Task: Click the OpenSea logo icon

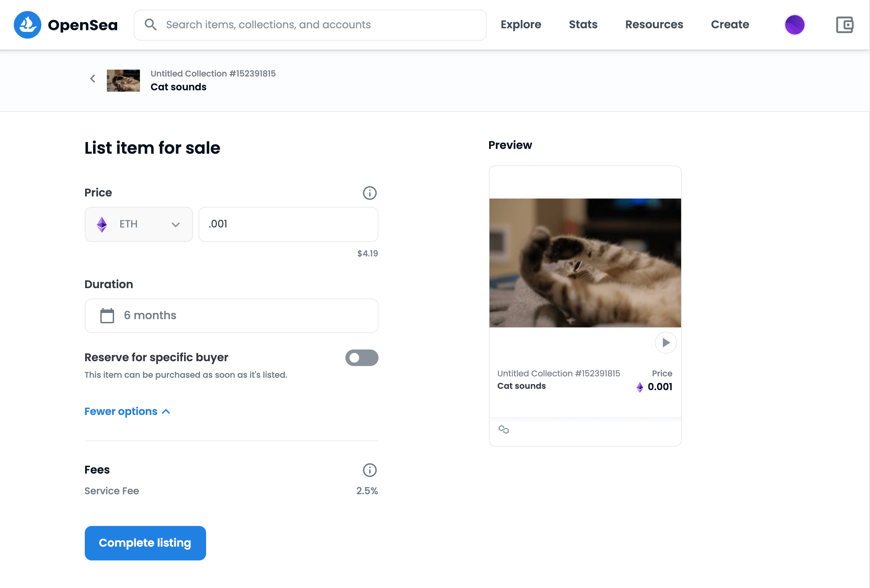Action: click(x=28, y=25)
